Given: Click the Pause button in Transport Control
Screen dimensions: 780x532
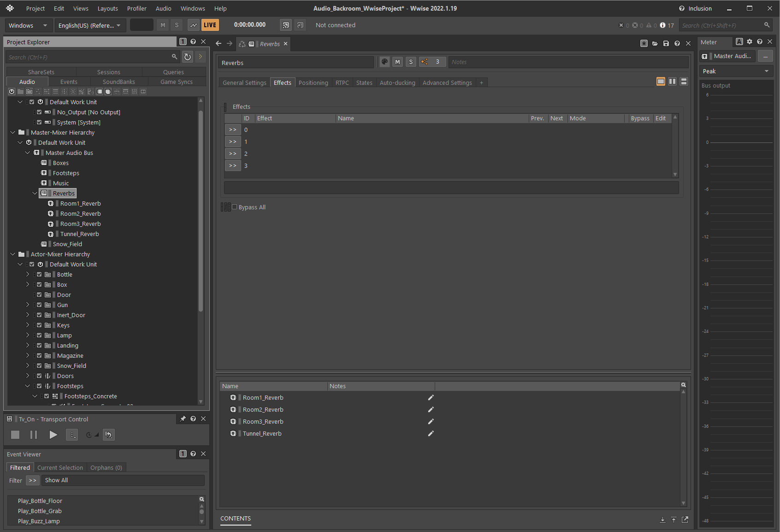Looking at the screenshot, I should click(34, 435).
